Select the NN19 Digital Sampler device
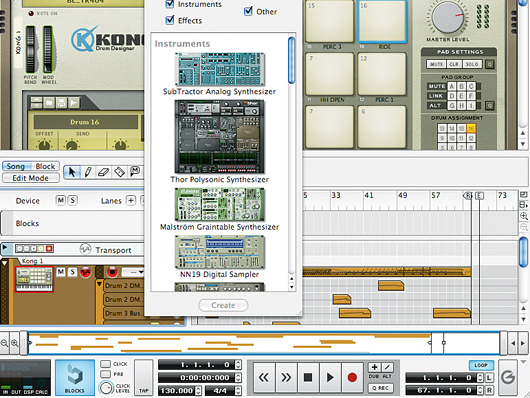This screenshot has height=398, width=530. click(219, 257)
